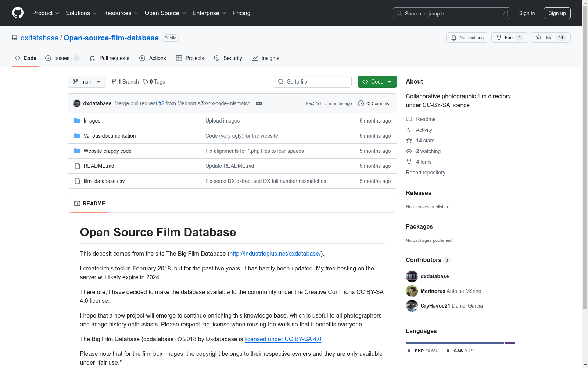Viewport: 588px width, 368px height.
Task: Click the search magnifier icon in the header
Action: click(399, 13)
